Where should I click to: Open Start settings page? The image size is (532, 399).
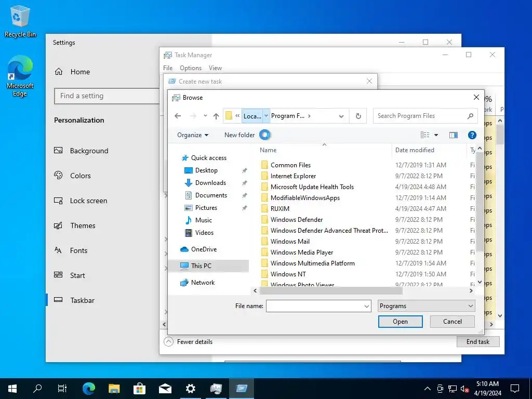tap(77, 275)
